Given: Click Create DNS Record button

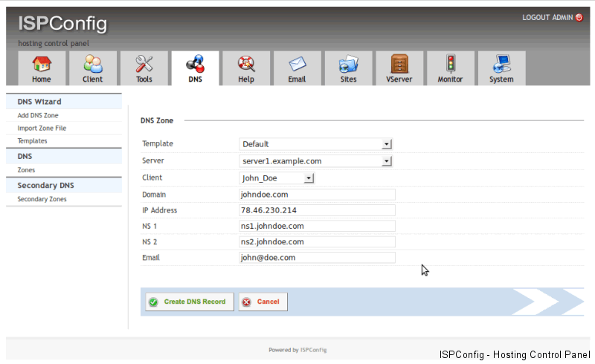Looking at the screenshot, I should pyautogui.click(x=189, y=302).
